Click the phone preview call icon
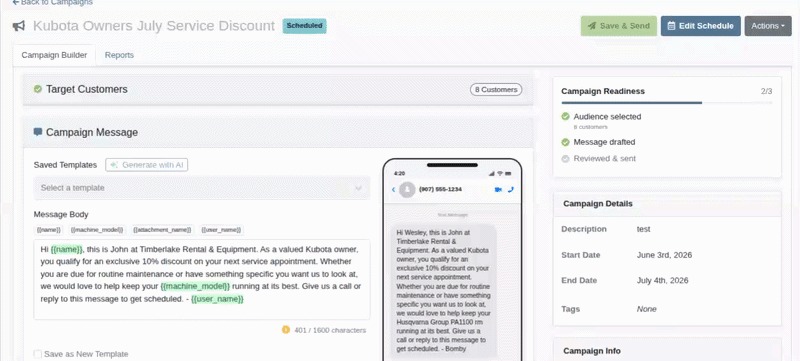 pos(511,190)
